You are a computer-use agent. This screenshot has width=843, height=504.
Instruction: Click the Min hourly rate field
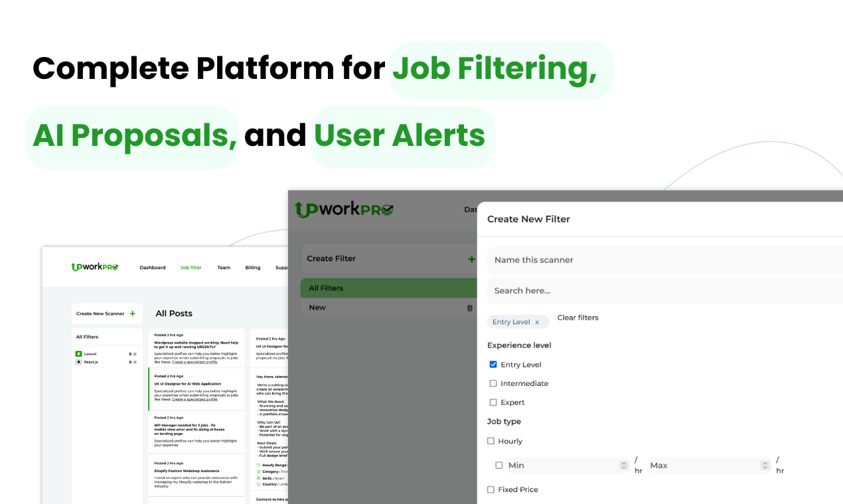tap(568, 466)
